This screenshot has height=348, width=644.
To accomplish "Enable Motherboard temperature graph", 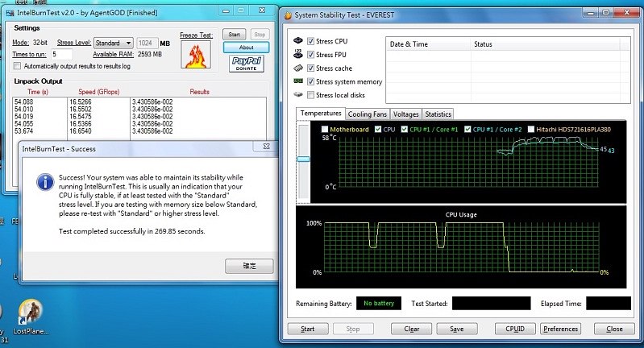I will 325,129.
